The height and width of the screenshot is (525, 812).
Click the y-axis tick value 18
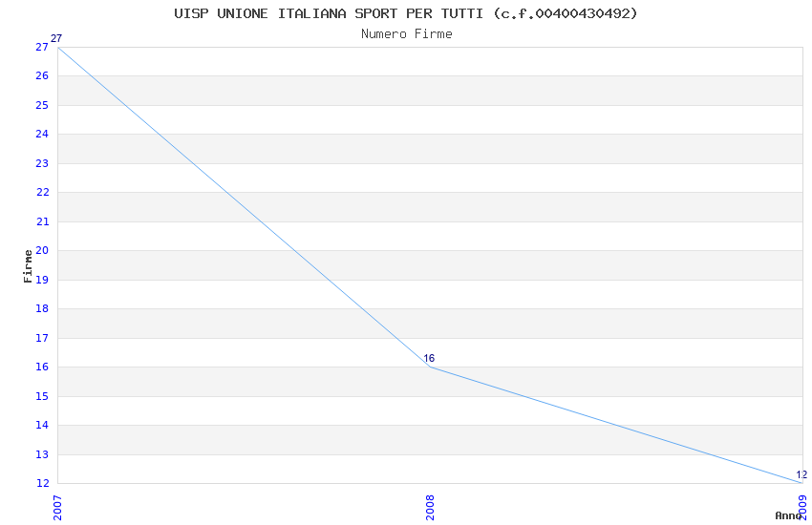coord(42,308)
